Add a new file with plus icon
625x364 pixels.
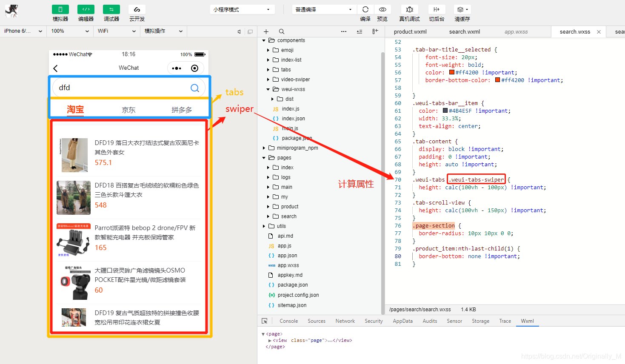click(266, 31)
